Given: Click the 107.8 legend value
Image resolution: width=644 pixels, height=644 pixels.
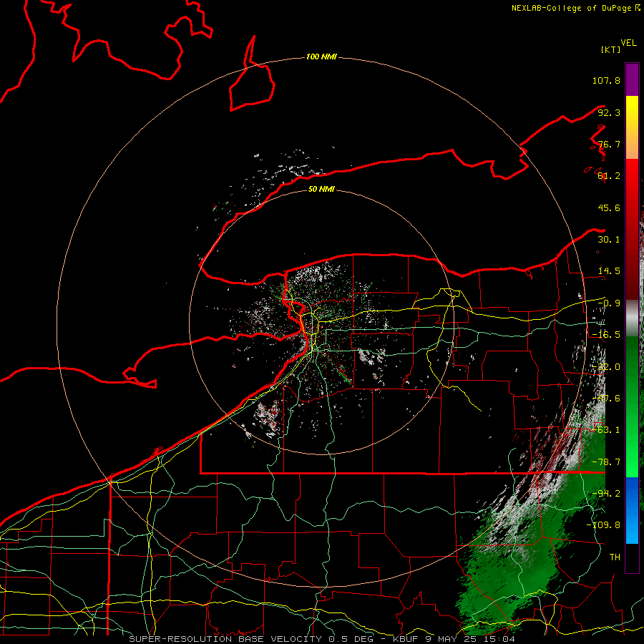Looking at the screenshot, I should pyautogui.click(x=606, y=80).
